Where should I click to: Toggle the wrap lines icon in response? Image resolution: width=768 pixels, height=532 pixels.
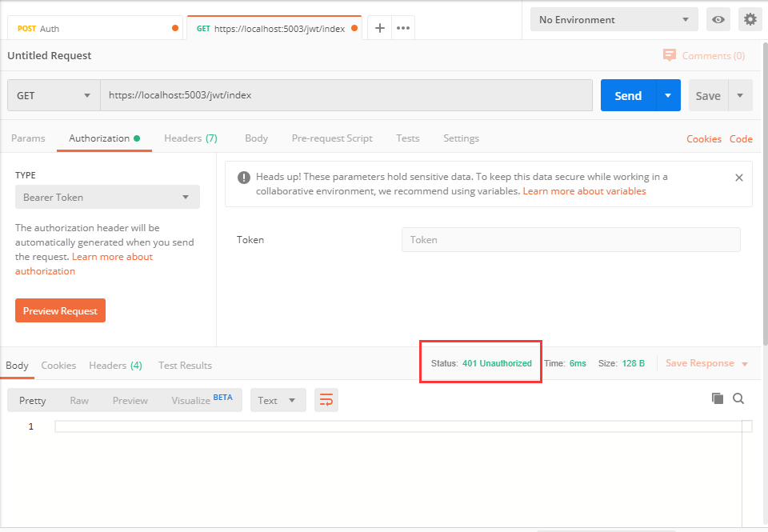326,400
